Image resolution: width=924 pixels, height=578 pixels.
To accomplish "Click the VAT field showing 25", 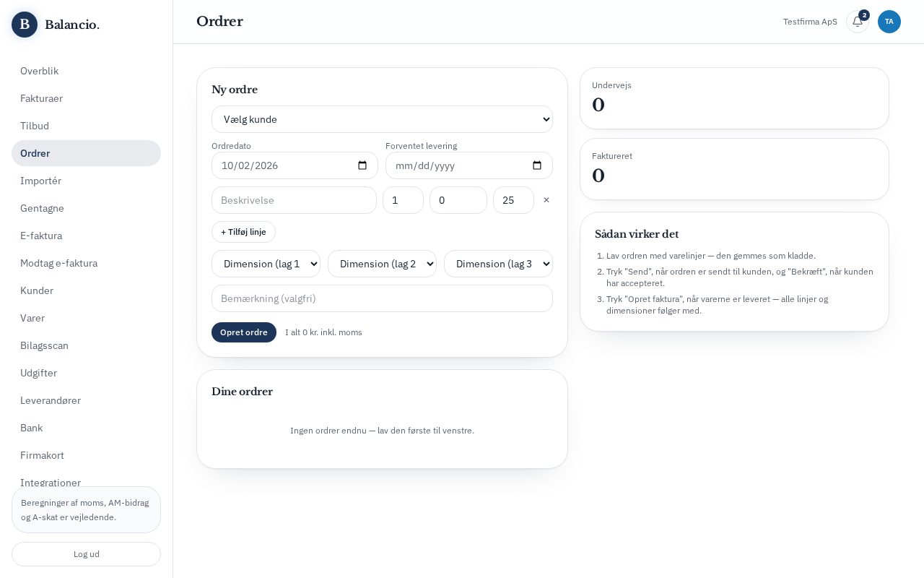I will [x=513, y=200].
